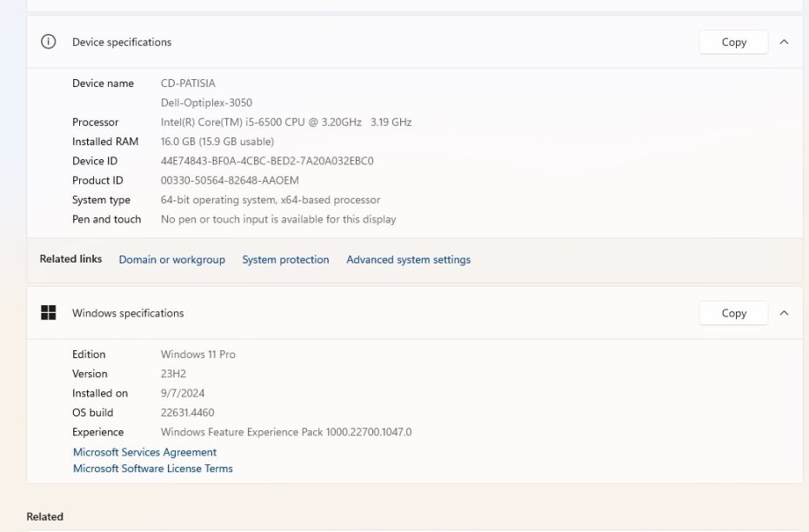Collapse the Windows specifications section
Image resolution: width=809 pixels, height=532 pixels.
click(x=784, y=313)
